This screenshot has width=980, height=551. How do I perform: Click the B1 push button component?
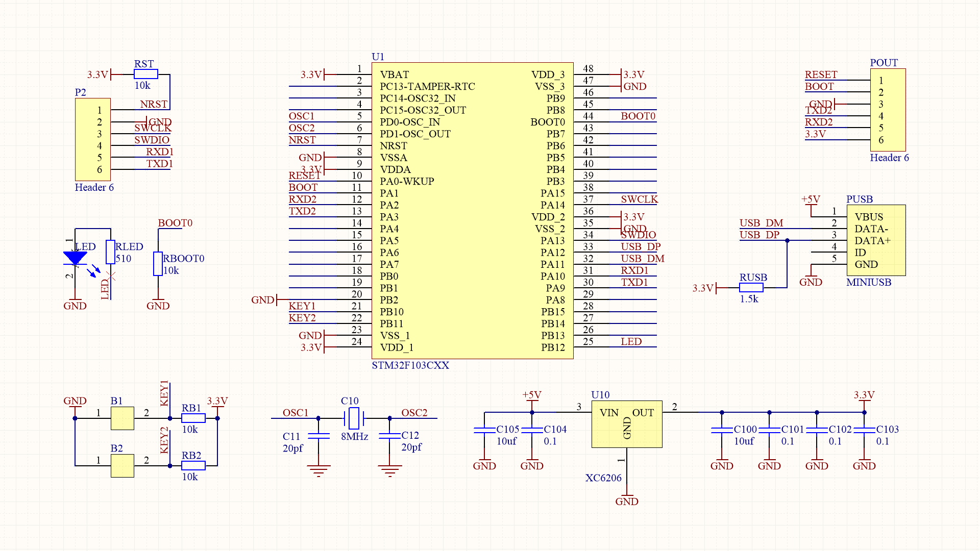pos(122,418)
